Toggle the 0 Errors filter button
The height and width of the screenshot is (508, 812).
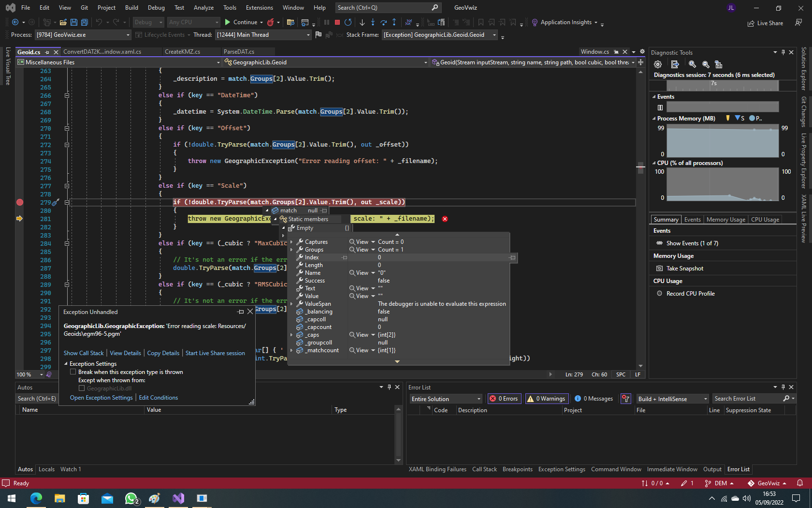[504, 399]
